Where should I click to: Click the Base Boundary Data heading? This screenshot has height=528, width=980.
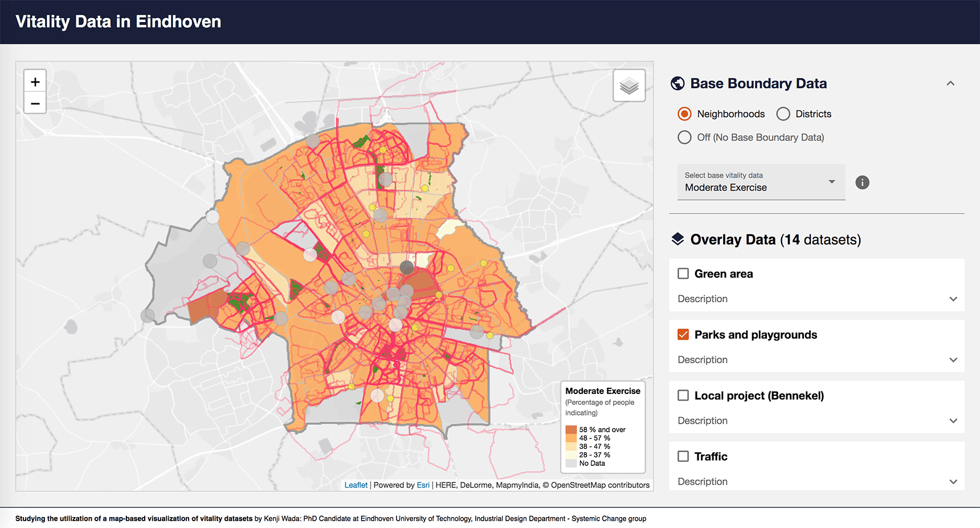(758, 83)
